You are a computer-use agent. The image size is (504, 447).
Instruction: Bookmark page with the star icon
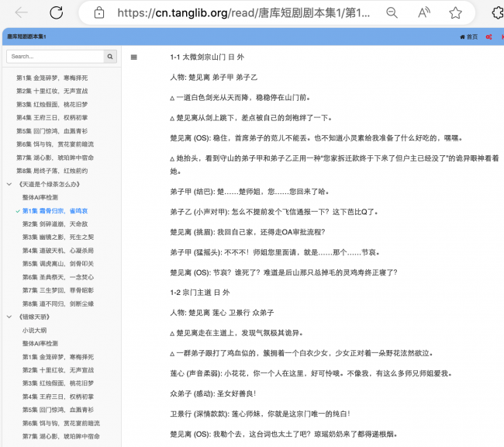(x=455, y=12)
